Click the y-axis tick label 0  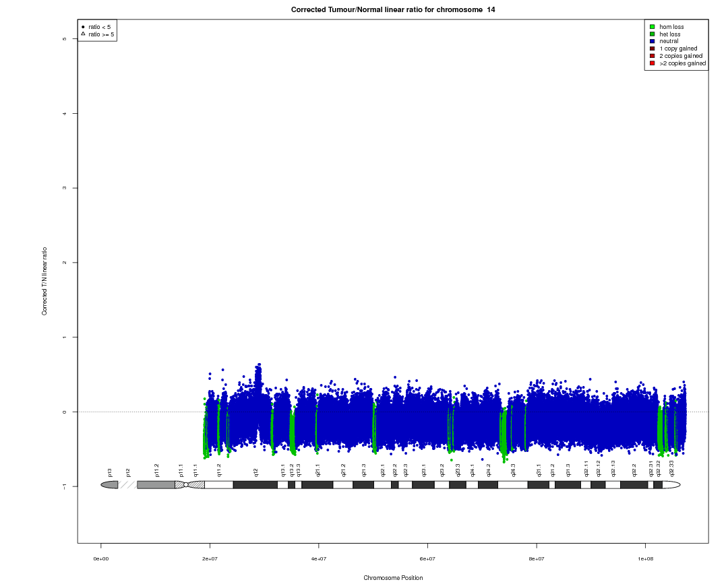pyautogui.click(x=64, y=412)
